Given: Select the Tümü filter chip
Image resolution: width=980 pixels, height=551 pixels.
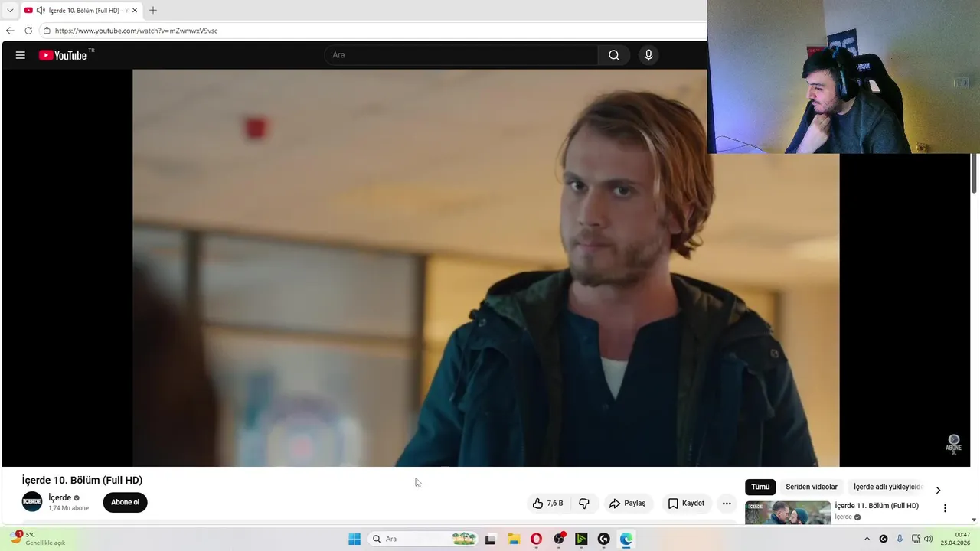Looking at the screenshot, I should point(760,487).
